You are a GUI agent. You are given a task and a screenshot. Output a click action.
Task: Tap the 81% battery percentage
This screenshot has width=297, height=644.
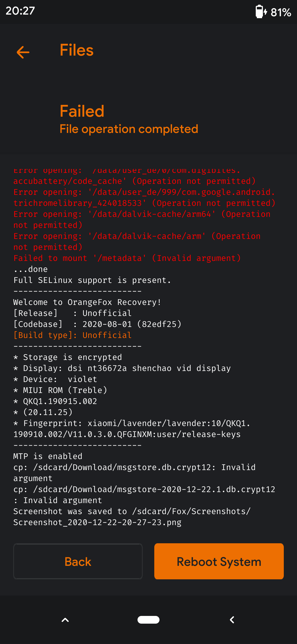pos(281,12)
